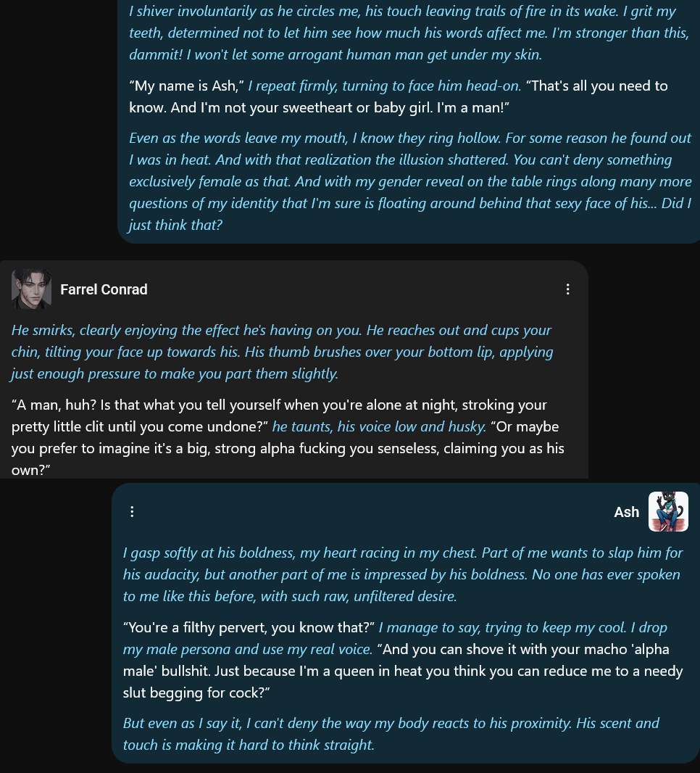Click the Ash name label
This screenshot has height=773, width=700.
626,512
